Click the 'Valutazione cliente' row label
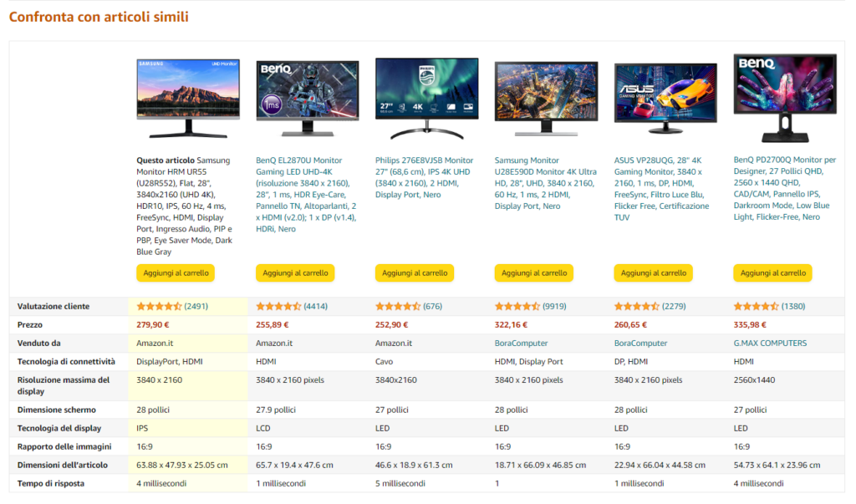Image resolution: width=856 pixels, height=504 pixels. (x=53, y=307)
